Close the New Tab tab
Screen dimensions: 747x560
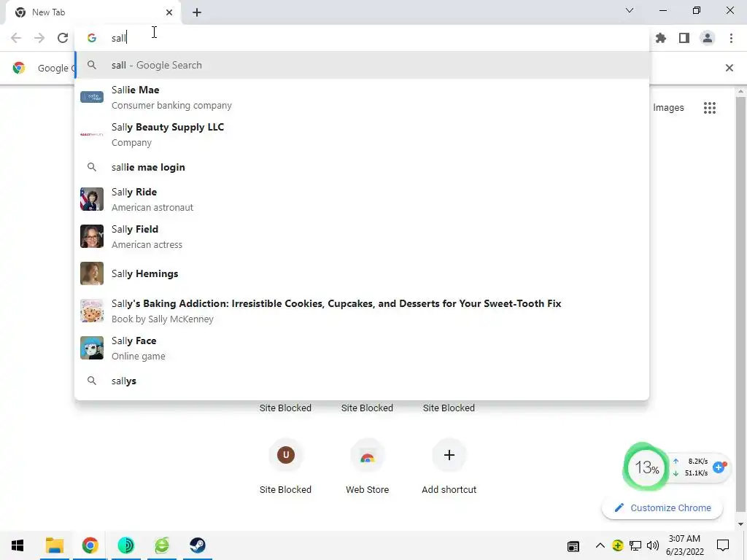pyautogui.click(x=169, y=12)
